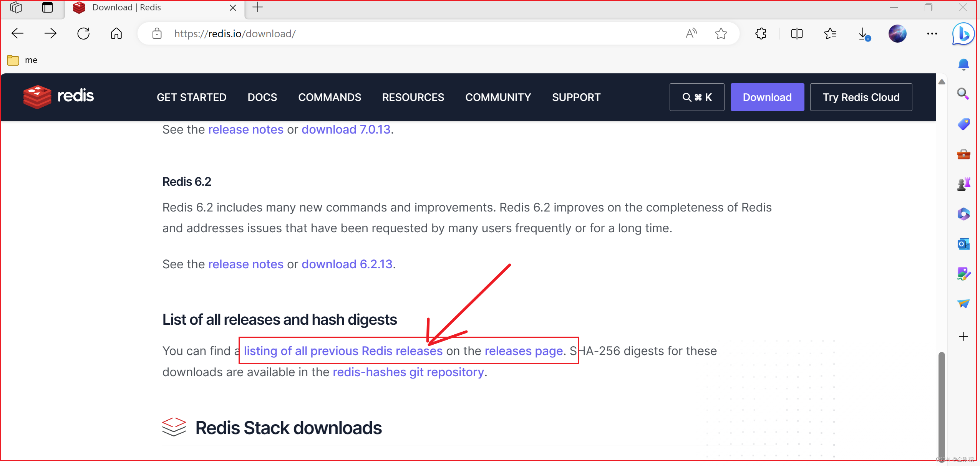Click Try Redis Cloud button
Image resolution: width=980 pixels, height=466 pixels.
(x=861, y=97)
